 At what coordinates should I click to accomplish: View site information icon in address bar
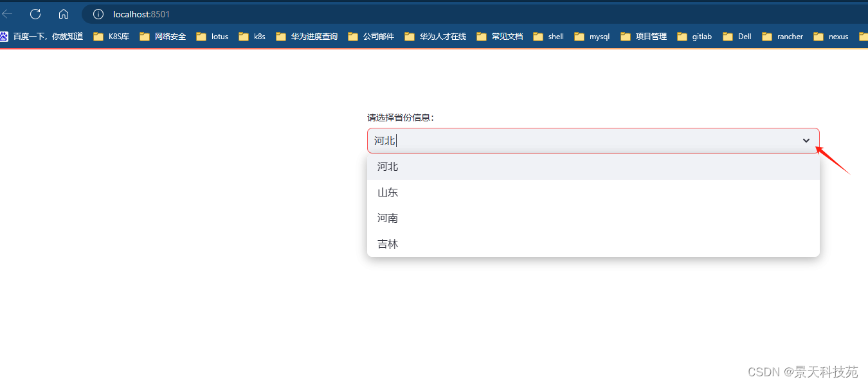[x=98, y=14]
